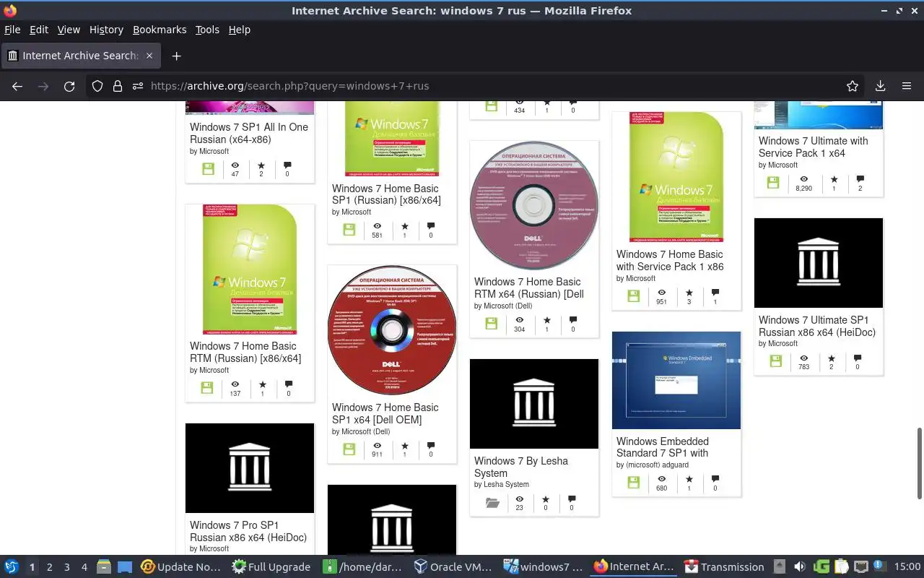Open Update Notifier from the taskbar
Viewport: 924px width, 578px height.
(x=181, y=567)
